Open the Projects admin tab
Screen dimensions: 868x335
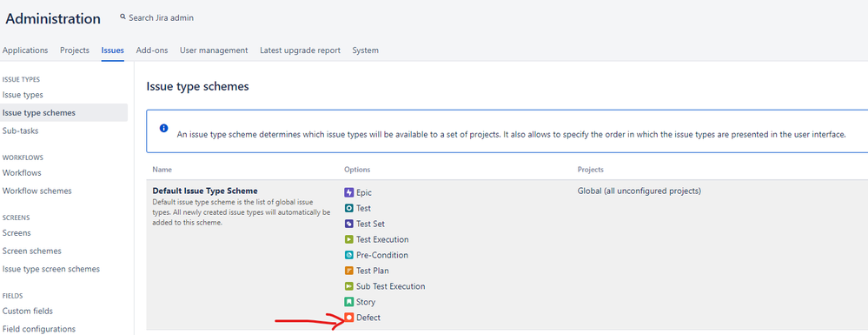[x=75, y=50]
